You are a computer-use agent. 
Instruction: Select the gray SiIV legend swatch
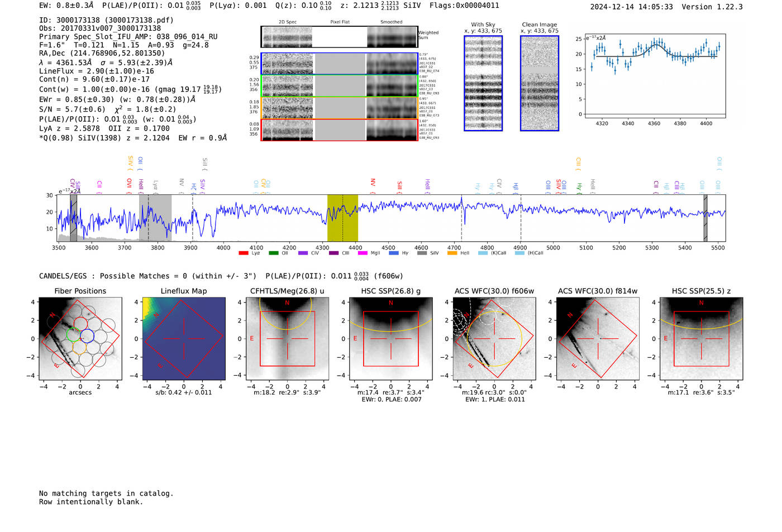422,253
